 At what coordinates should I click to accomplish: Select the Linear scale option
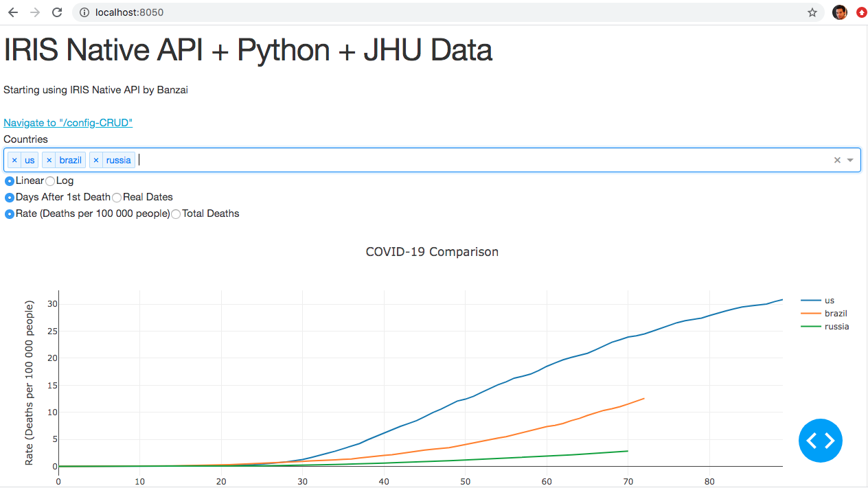(10, 181)
